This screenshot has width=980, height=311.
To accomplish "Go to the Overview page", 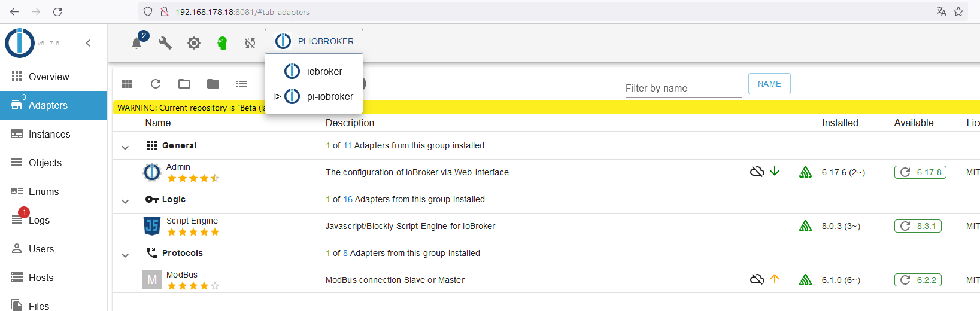I will pyautogui.click(x=53, y=77).
